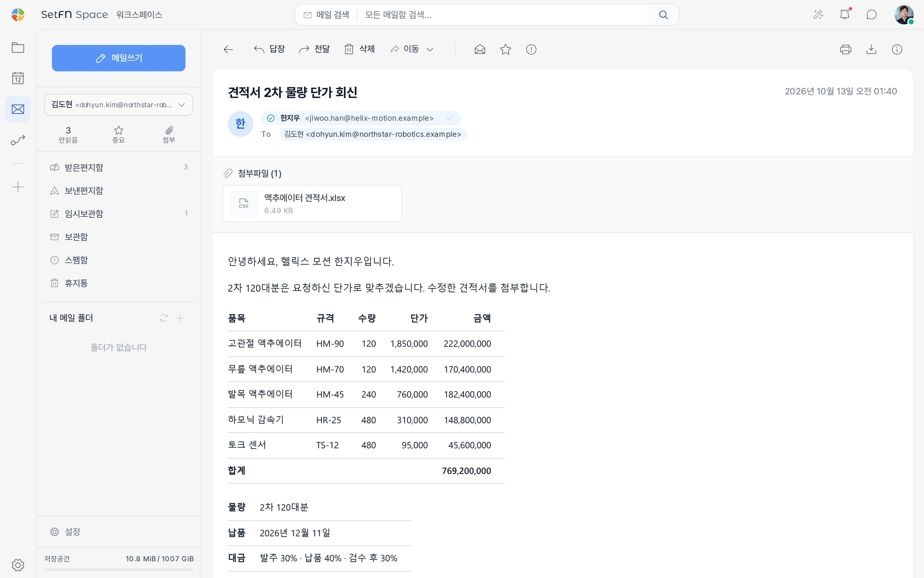This screenshot has height=578, width=924.
Task: Open 스팸함 spam folder
Action: (118, 260)
